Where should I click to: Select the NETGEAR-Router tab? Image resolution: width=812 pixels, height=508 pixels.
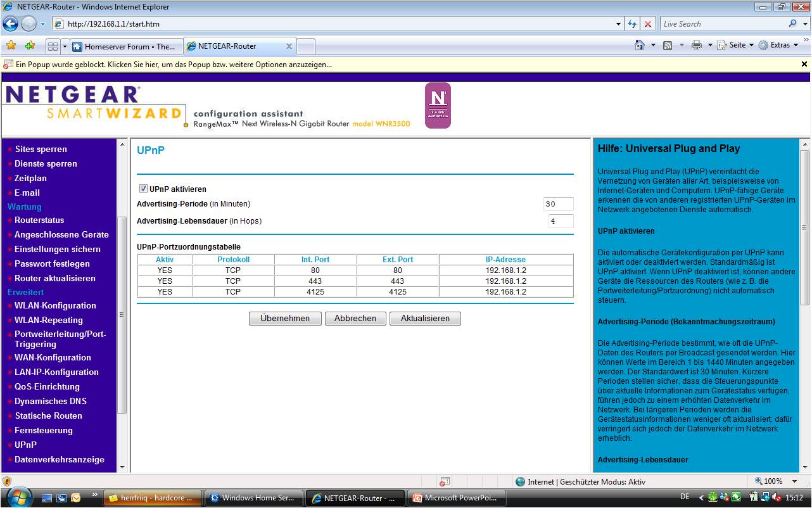(x=241, y=46)
